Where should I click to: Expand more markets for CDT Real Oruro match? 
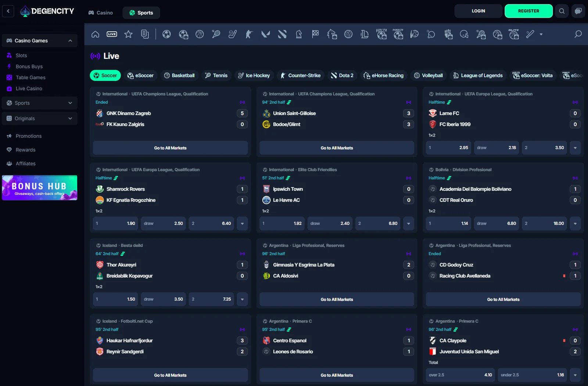pos(575,224)
